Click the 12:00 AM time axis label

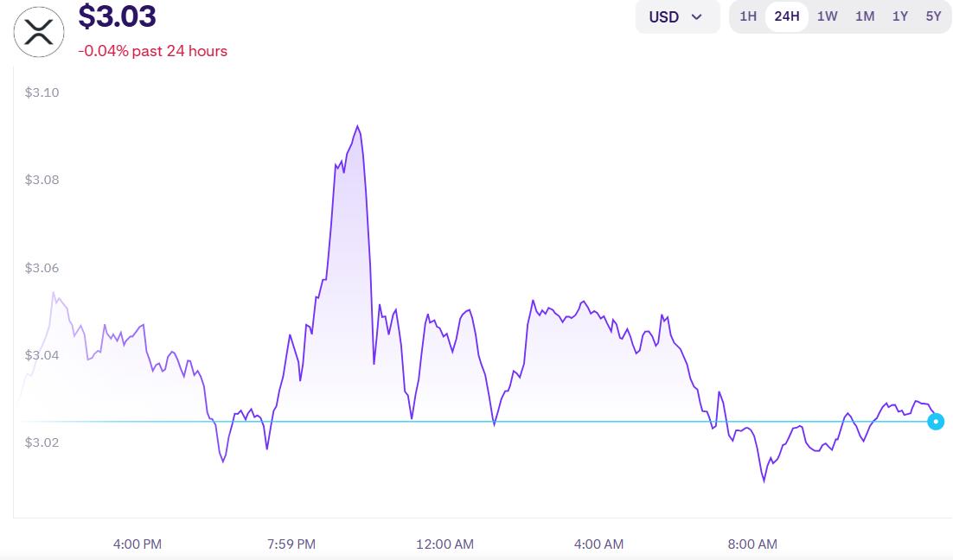pos(445,544)
